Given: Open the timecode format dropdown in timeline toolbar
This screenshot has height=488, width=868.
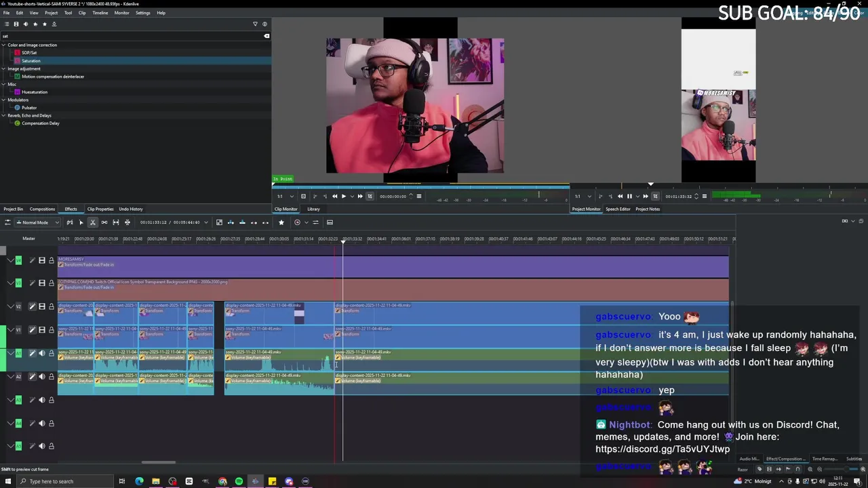Looking at the screenshot, I should coord(206,222).
